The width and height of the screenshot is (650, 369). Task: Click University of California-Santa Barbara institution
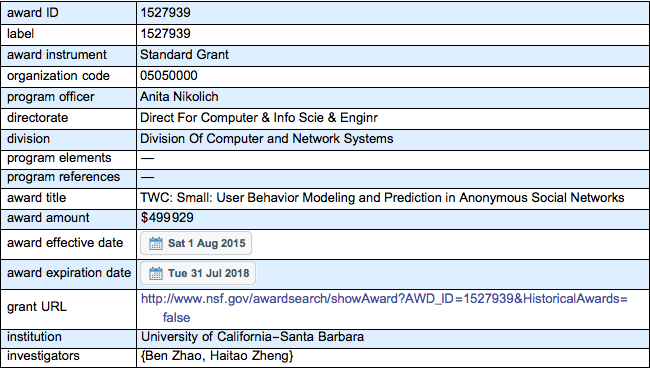pos(252,337)
